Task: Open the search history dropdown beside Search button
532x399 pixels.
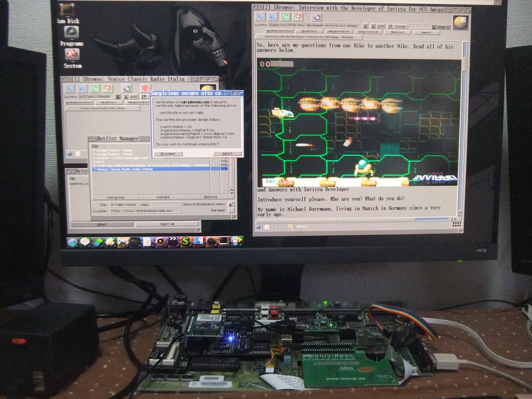Action: pyautogui.click(x=434, y=27)
